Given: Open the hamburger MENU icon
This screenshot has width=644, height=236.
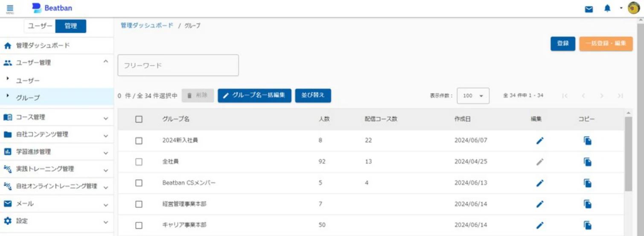Looking at the screenshot, I should click(x=10, y=9).
